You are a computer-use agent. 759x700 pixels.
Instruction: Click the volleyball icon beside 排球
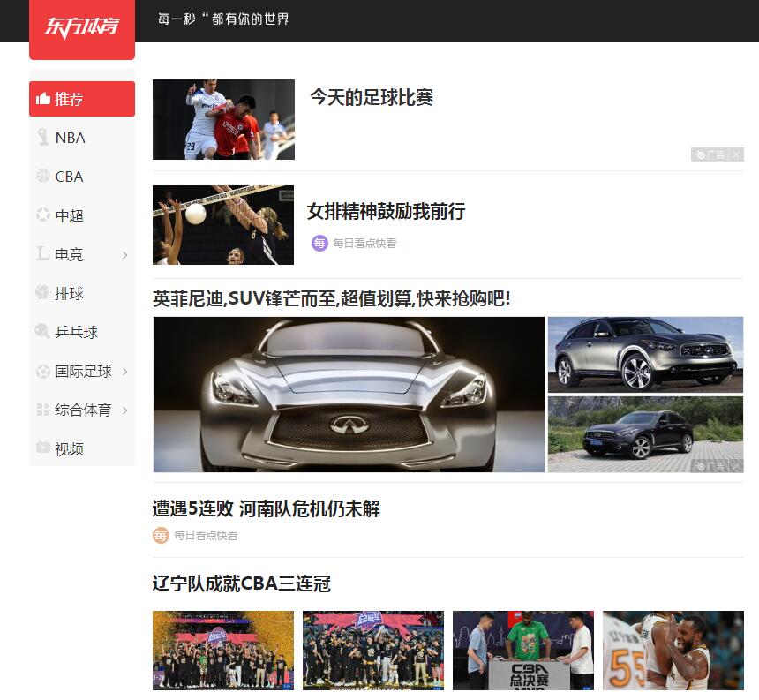pyautogui.click(x=42, y=292)
